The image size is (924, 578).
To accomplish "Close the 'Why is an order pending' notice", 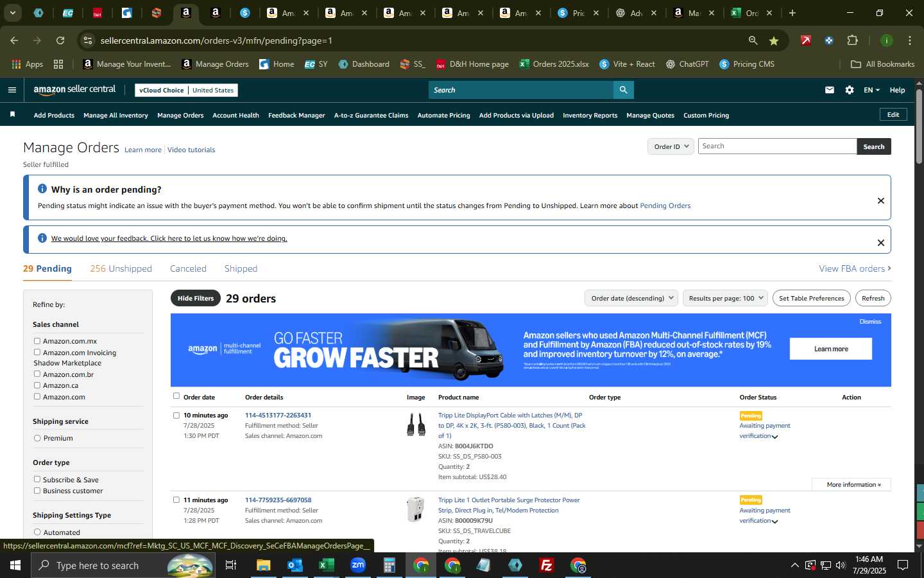I will [880, 200].
